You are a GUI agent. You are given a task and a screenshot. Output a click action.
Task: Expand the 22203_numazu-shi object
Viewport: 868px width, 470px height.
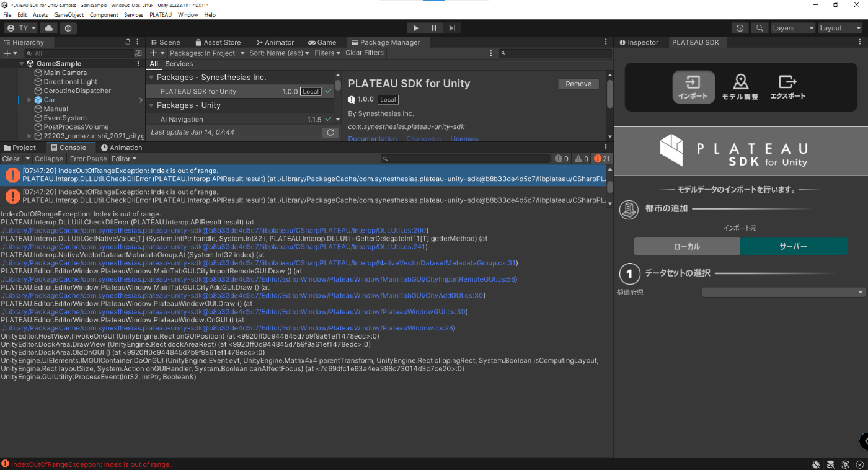pyautogui.click(x=29, y=136)
